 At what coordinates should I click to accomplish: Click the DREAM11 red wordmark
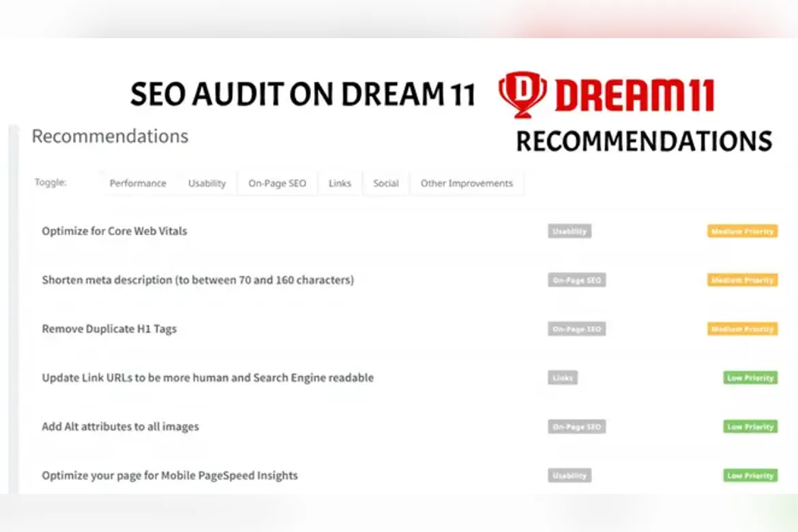(x=634, y=95)
